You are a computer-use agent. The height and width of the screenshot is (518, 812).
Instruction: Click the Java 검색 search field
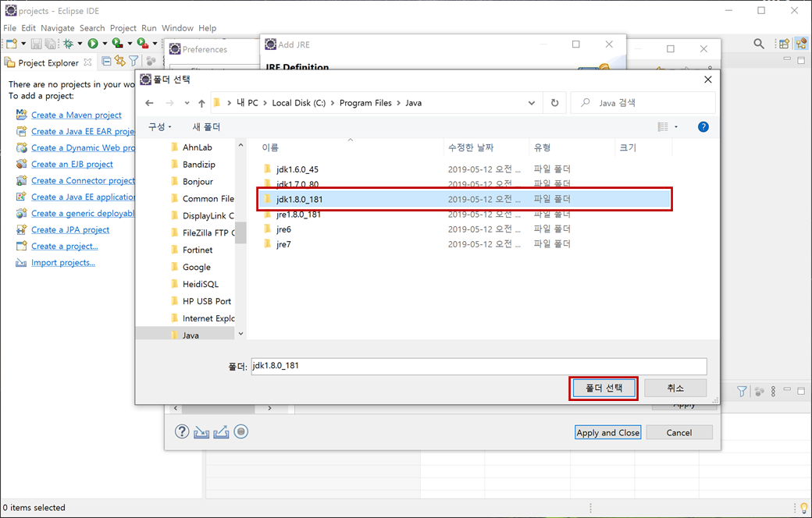[643, 103]
